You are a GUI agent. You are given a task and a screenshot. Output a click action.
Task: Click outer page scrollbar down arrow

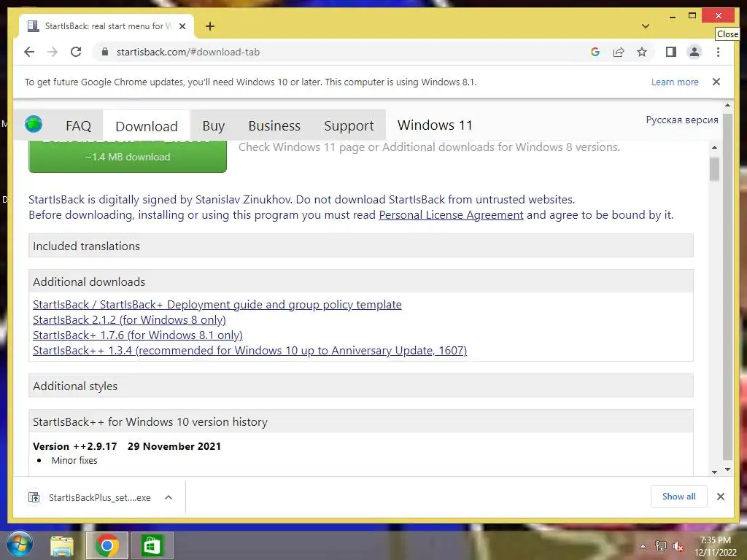tap(727, 470)
